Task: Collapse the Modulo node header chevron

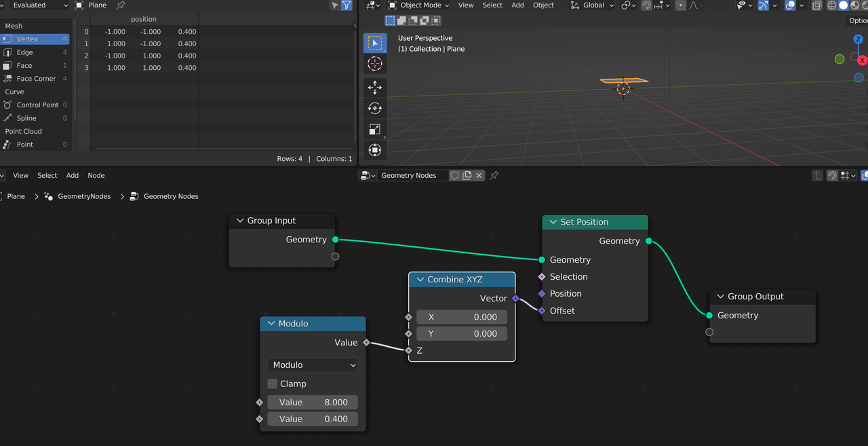Action: click(x=271, y=324)
